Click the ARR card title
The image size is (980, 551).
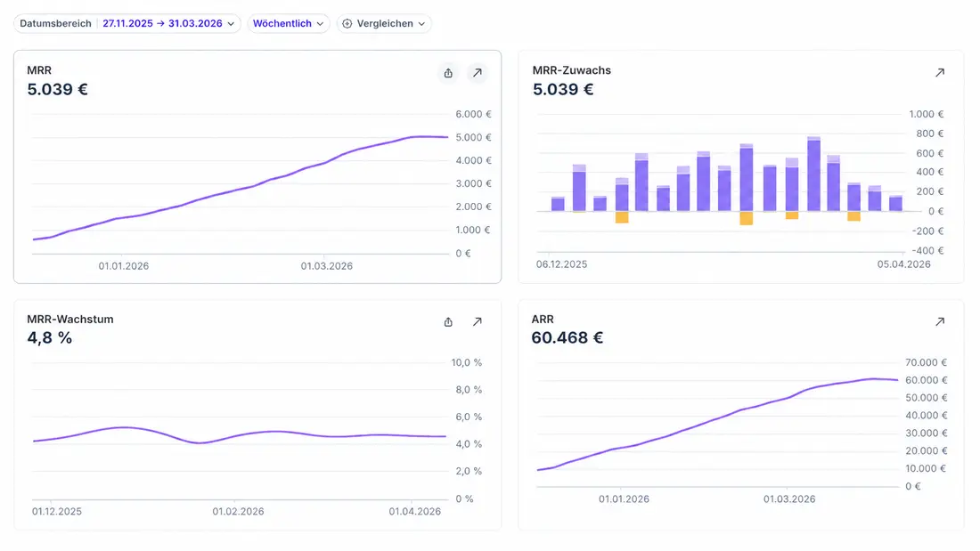click(x=543, y=320)
